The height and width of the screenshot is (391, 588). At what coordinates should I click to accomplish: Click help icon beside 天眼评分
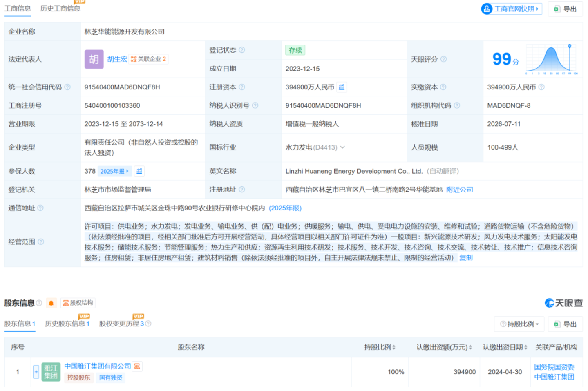(443, 59)
